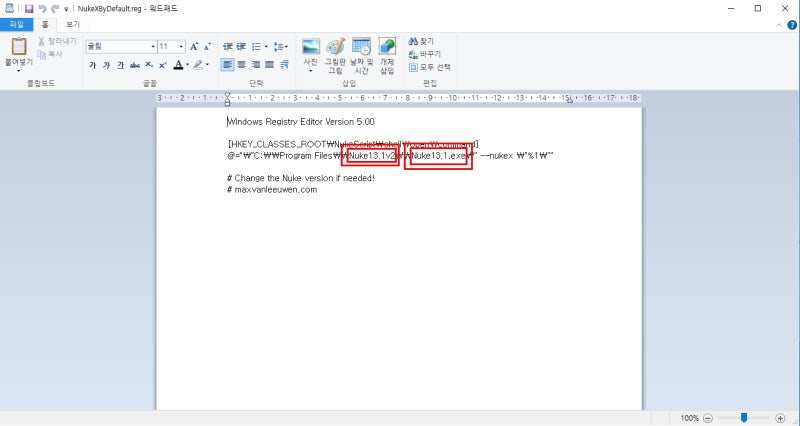Click the 찾기 find button
Image resolution: width=800 pixels, height=426 pixels.
[x=421, y=41]
